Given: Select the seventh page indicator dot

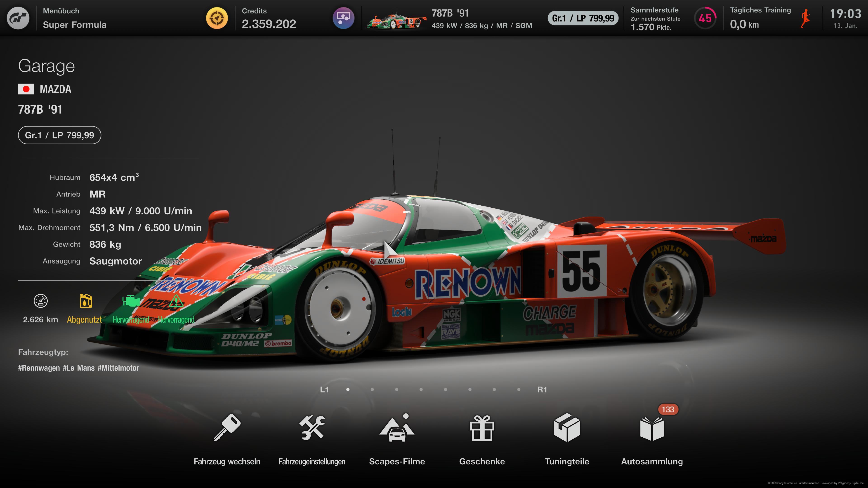Looking at the screenshot, I should pos(494,390).
